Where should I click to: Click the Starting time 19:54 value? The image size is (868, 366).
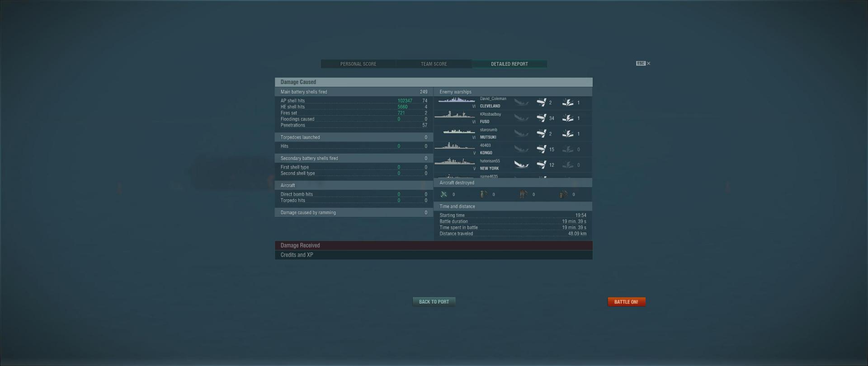point(581,216)
